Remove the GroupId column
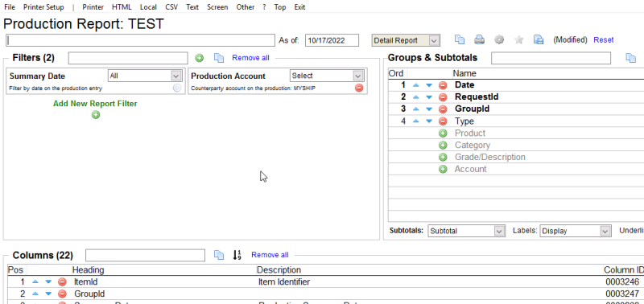 [x=62, y=294]
